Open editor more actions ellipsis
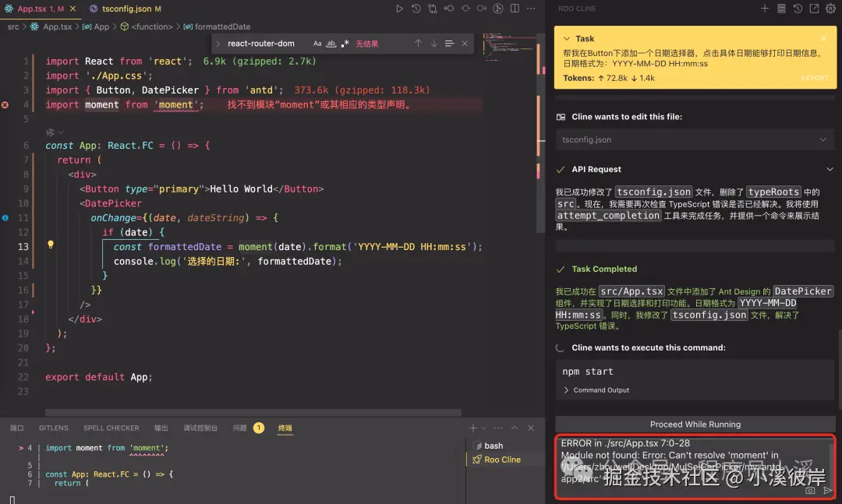 coord(531,9)
